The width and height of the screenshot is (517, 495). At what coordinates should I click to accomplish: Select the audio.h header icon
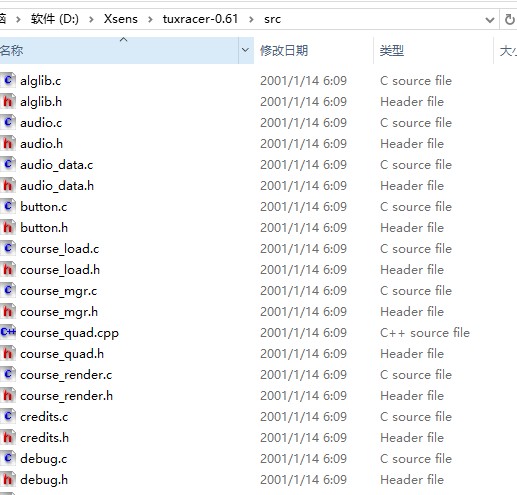(x=8, y=143)
